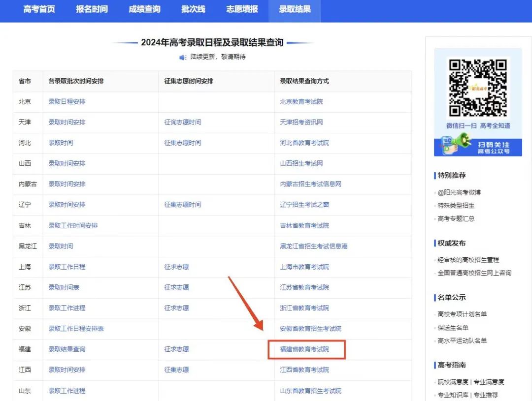Open 山东省教育招生考试院 link
The image size is (532, 401).
310,391
